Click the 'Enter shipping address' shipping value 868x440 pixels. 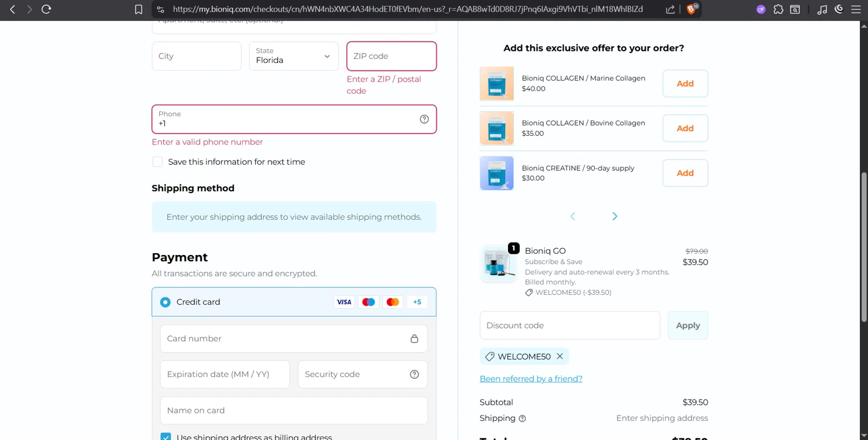coord(662,418)
